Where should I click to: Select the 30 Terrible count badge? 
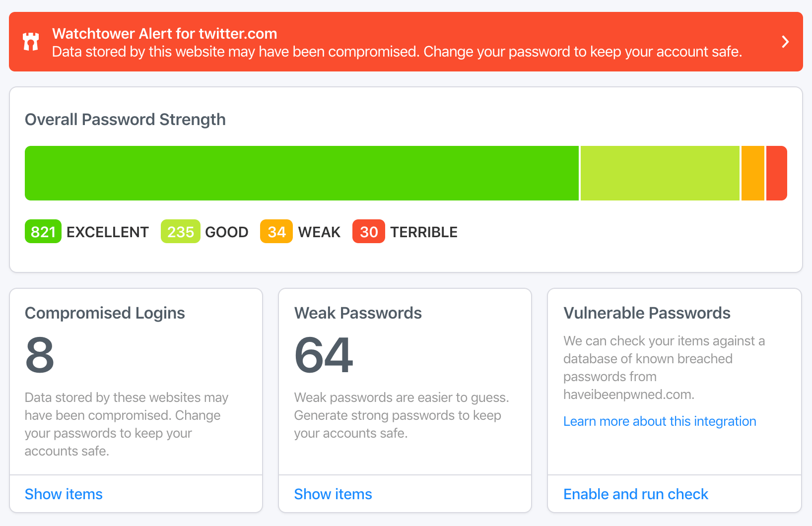click(369, 231)
